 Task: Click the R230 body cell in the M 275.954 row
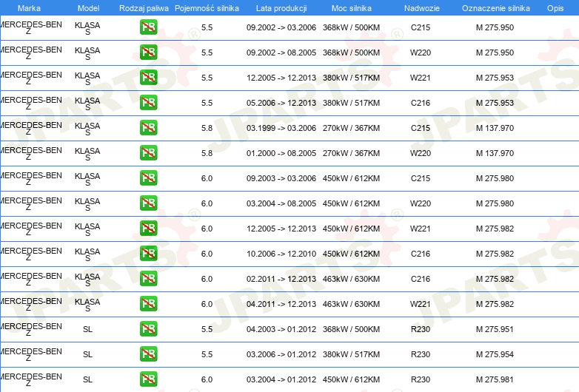pos(421,354)
